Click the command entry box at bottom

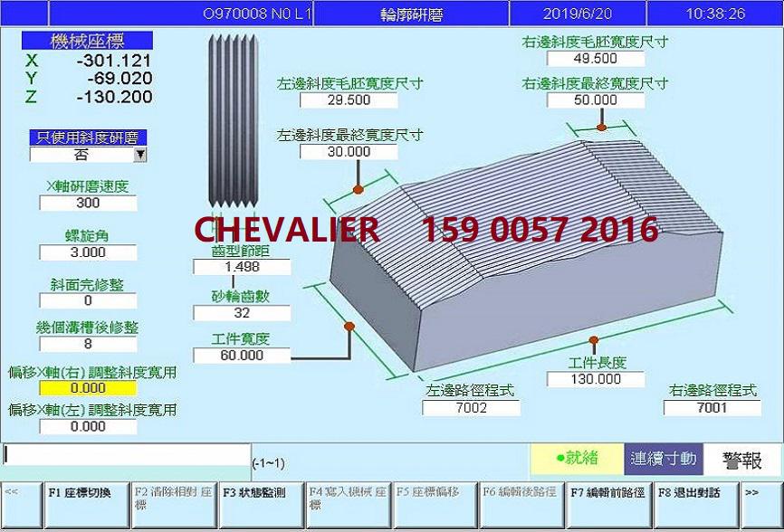pyautogui.click(x=126, y=454)
